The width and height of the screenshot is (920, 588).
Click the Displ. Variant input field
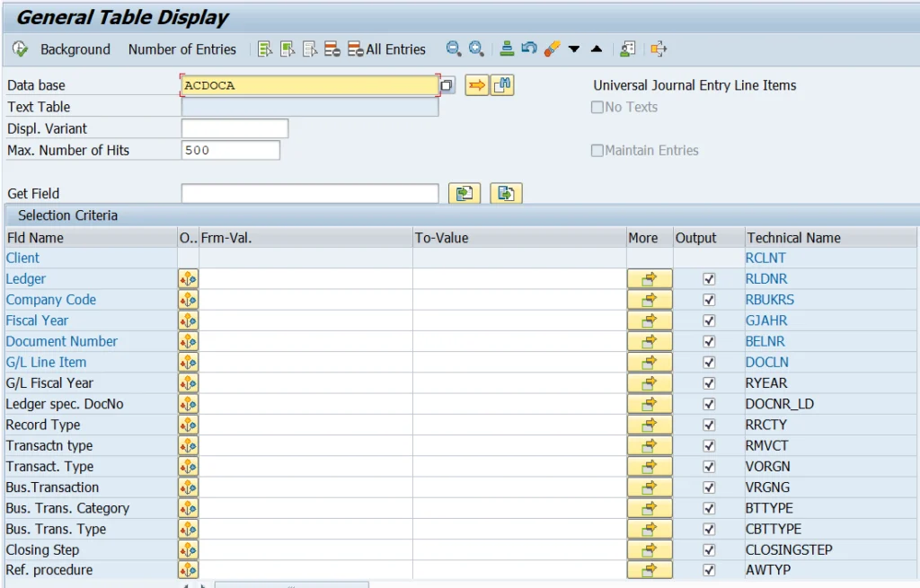[234, 128]
